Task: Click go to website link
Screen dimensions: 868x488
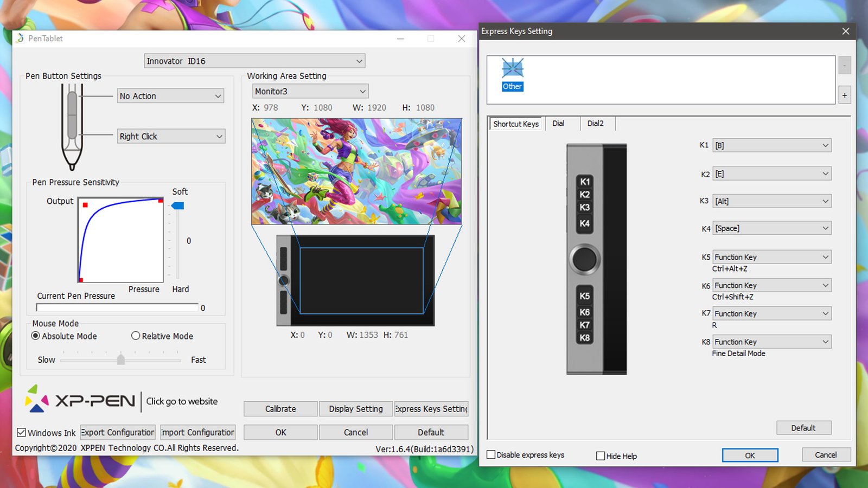Action: [182, 401]
